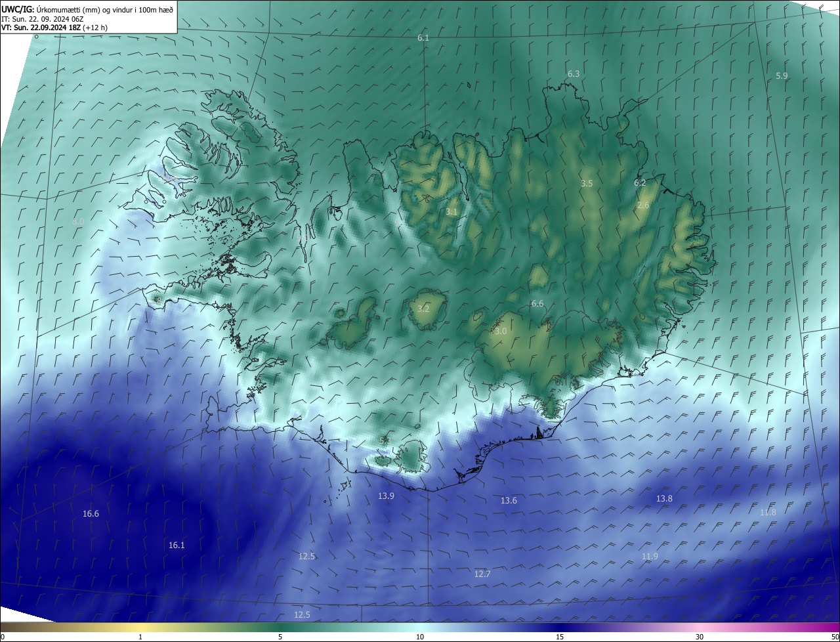Image resolution: width=840 pixels, height=642 pixels.
Task: Click the precipitation value 8.0 on the map
Action: tap(78, 223)
